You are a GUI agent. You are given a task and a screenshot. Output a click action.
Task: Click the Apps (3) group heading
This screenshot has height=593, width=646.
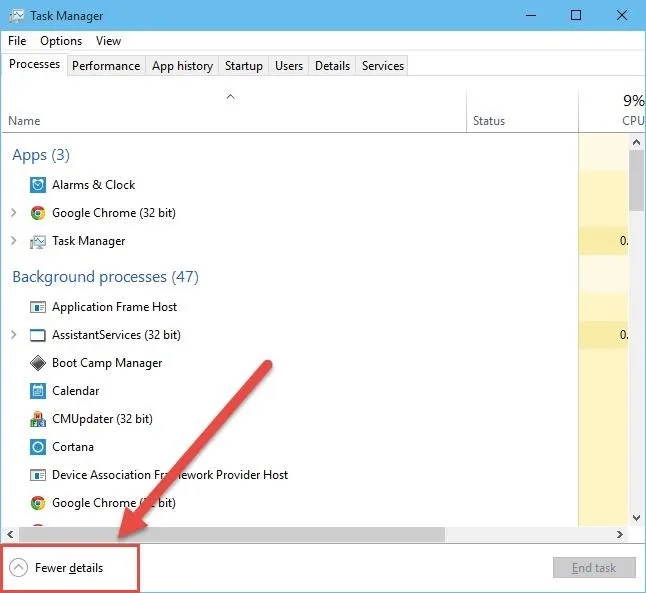click(x=41, y=155)
